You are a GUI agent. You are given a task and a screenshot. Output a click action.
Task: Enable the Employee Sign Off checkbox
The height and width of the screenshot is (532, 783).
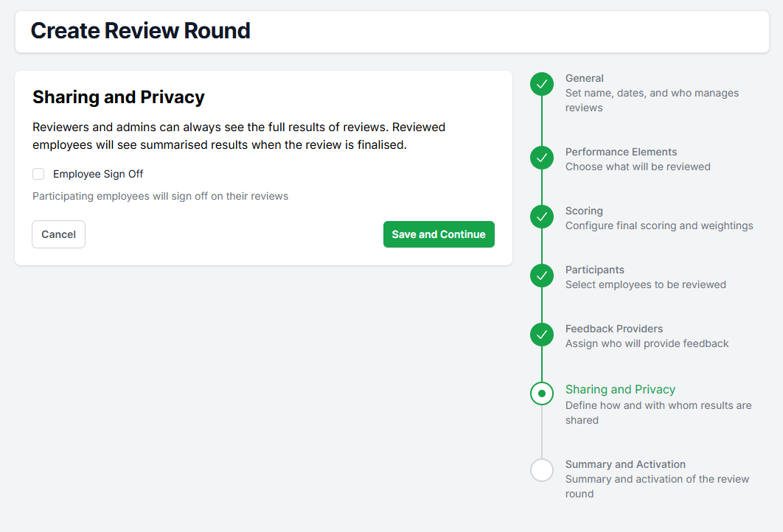38,174
